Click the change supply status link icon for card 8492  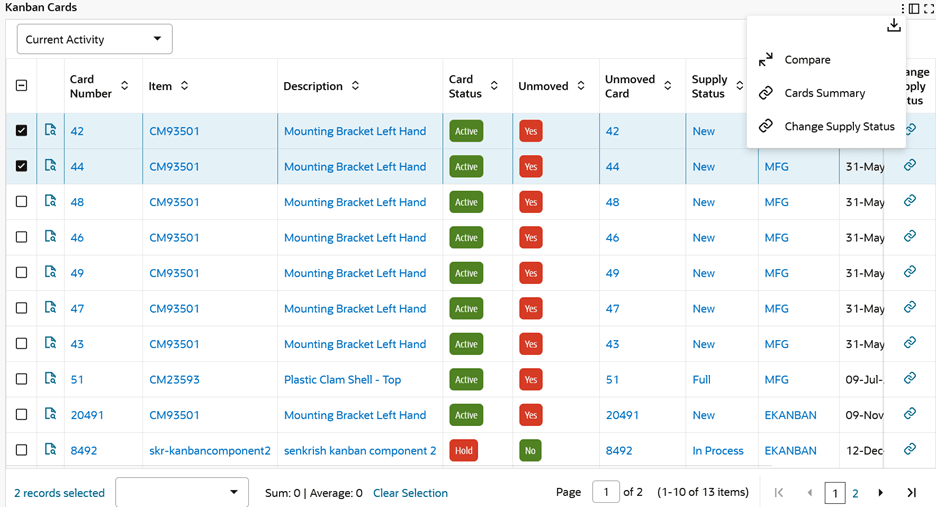[x=910, y=448]
